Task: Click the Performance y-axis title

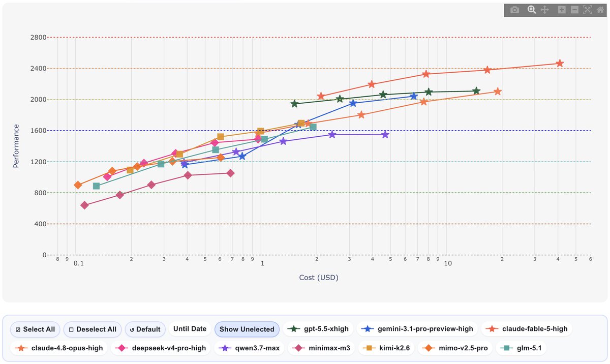Action: (16, 146)
